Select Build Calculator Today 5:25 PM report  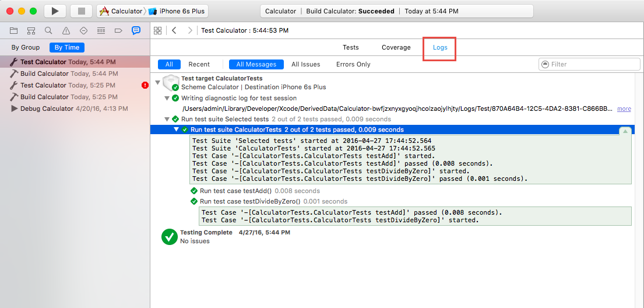click(75, 97)
